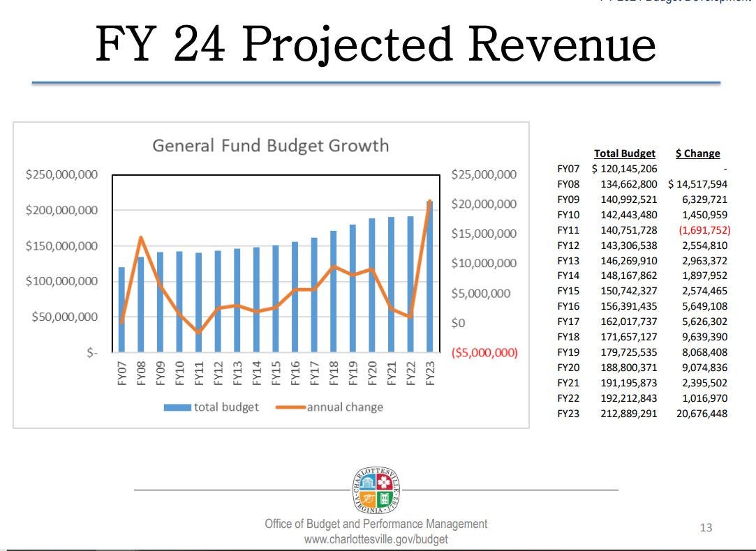This screenshot has width=756, height=551.
Task: Click the Charlottesville city seal logo
Action: tap(376, 490)
